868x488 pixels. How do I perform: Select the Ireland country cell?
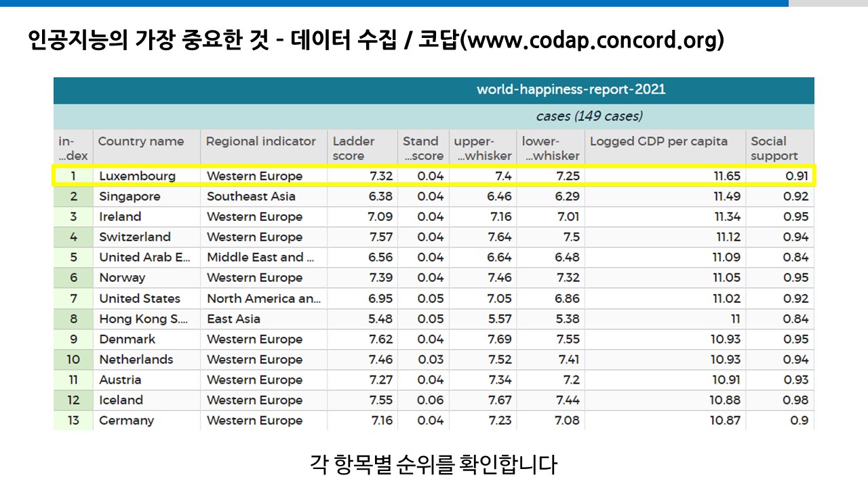tap(146, 217)
